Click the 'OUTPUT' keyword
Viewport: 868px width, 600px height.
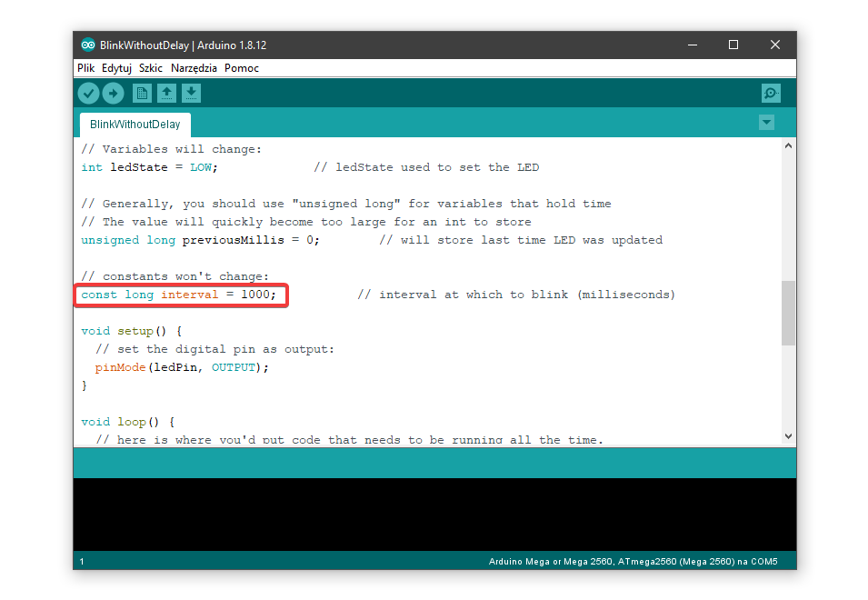[x=234, y=367]
